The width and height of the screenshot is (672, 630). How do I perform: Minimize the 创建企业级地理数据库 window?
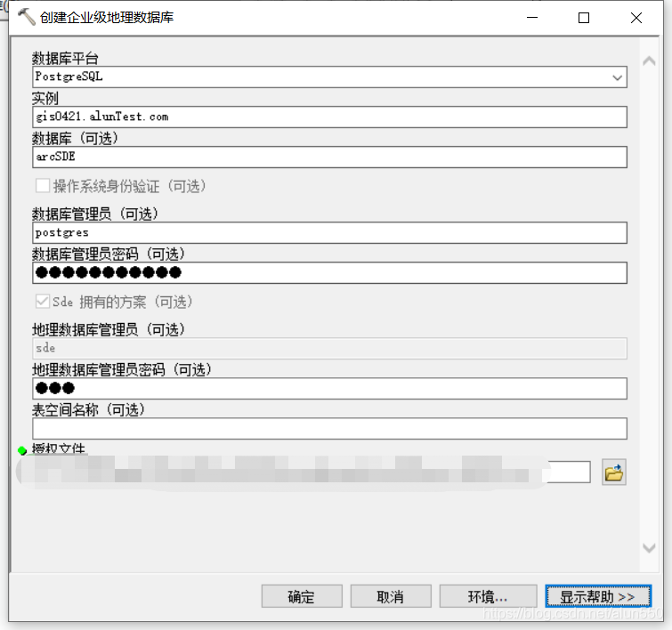(532, 18)
